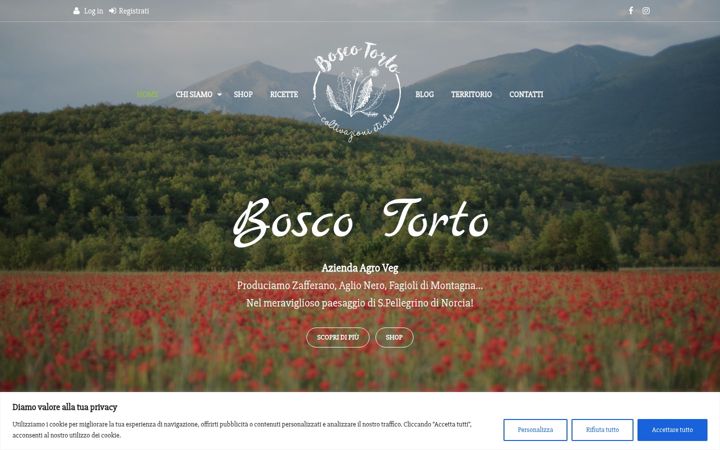The width and height of the screenshot is (720, 450).
Task: Click the Log in link
Action: coord(94,11)
